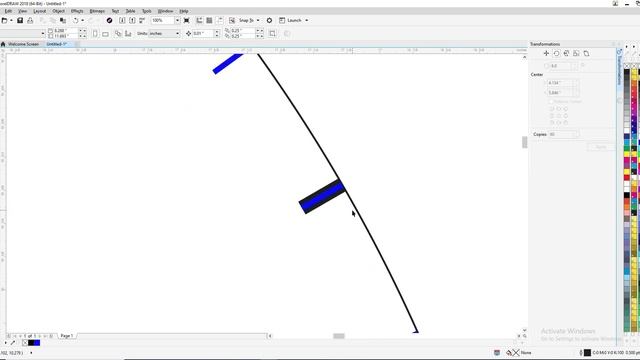Screen dimensions: 640x360
Task: Set page to landscape orientation
Action: click(x=105, y=33)
